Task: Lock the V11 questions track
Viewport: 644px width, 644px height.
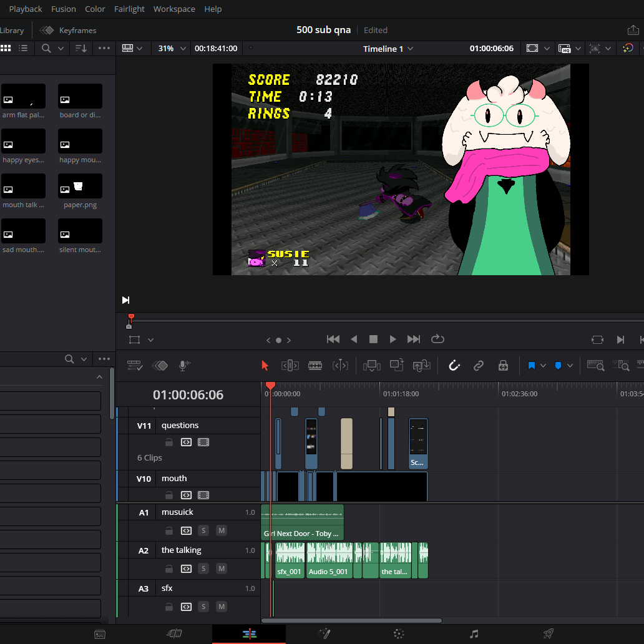Action: [x=169, y=442]
